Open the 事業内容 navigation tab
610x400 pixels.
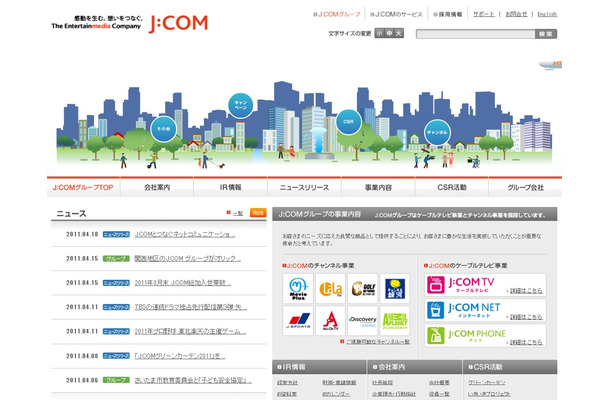point(378,188)
